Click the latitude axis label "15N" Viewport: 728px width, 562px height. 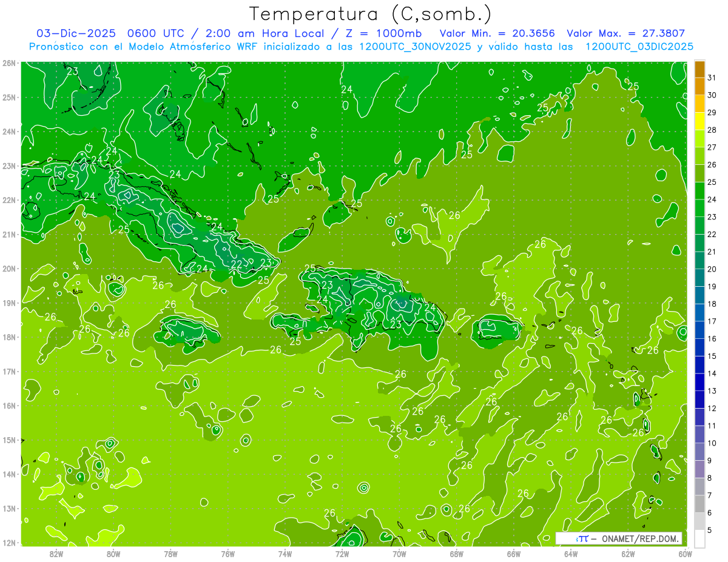tap(8, 440)
